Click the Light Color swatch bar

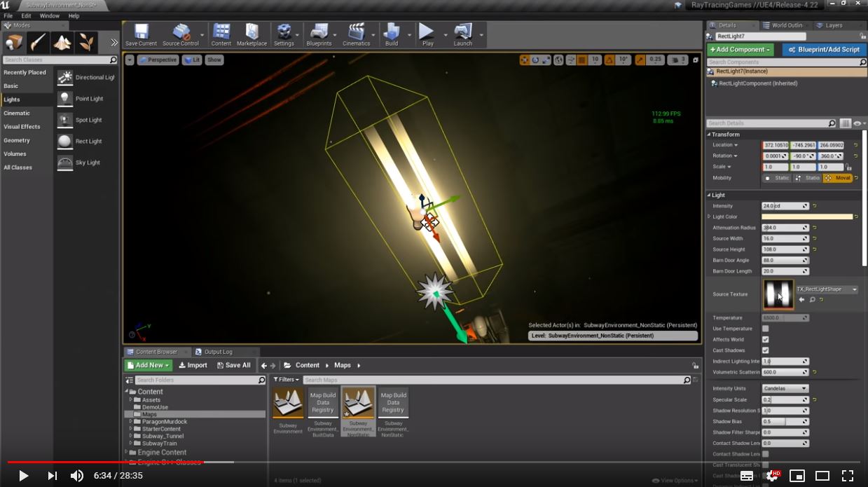pyautogui.click(x=807, y=217)
